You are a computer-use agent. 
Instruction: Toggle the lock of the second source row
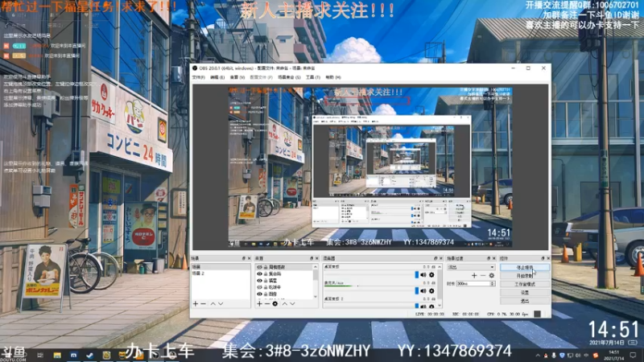pos(266,274)
